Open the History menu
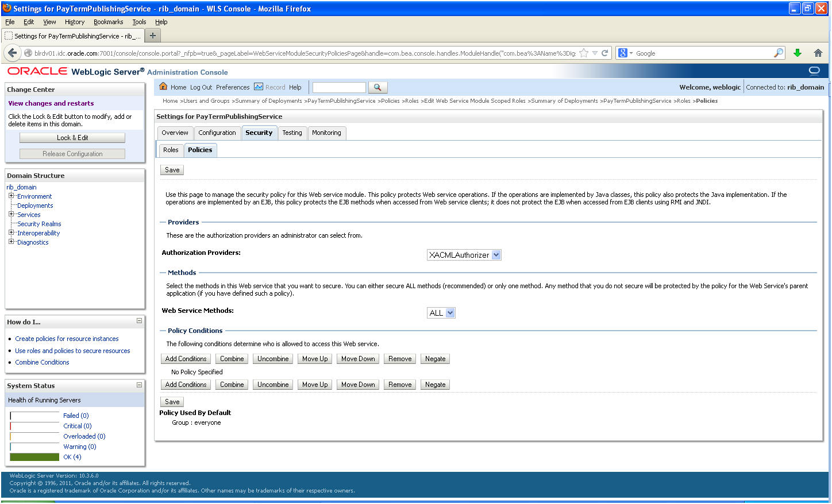The width and height of the screenshot is (832, 504). pos(75,22)
